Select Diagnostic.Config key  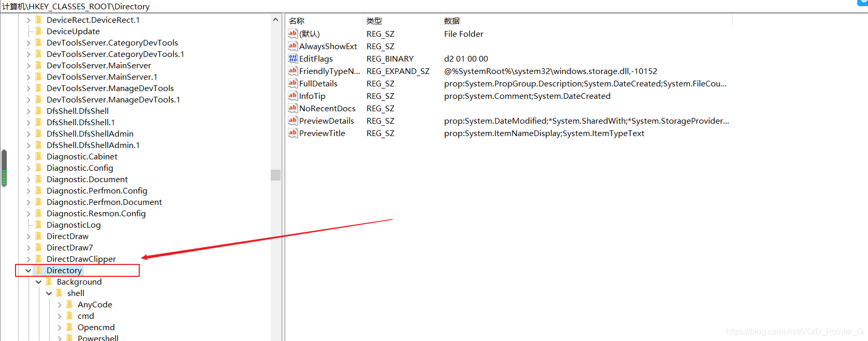point(80,168)
